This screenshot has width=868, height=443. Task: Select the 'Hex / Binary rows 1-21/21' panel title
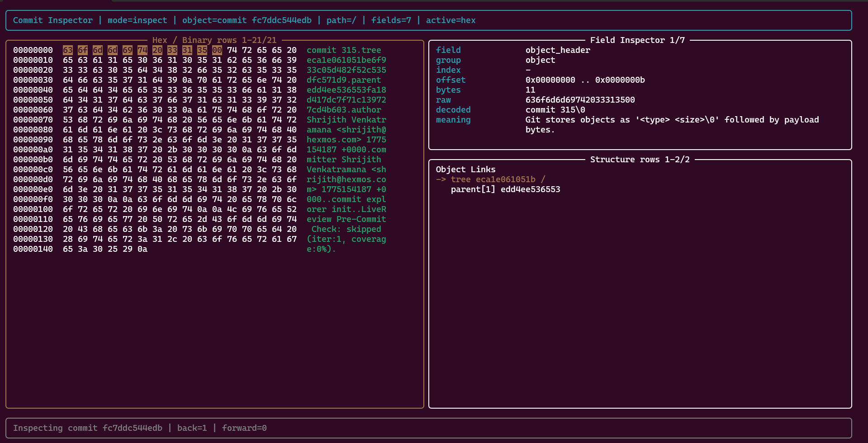tap(214, 40)
